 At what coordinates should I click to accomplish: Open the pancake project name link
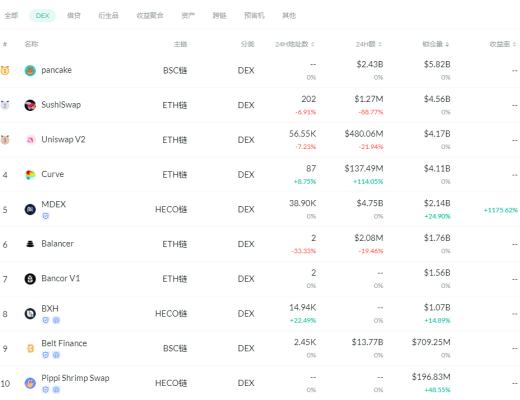pos(56,70)
